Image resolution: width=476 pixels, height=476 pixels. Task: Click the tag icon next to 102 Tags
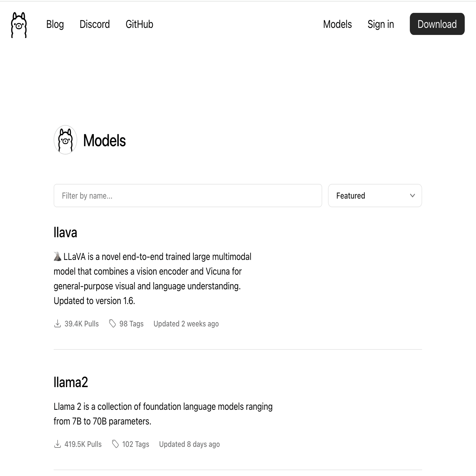(x=115, y=444)
